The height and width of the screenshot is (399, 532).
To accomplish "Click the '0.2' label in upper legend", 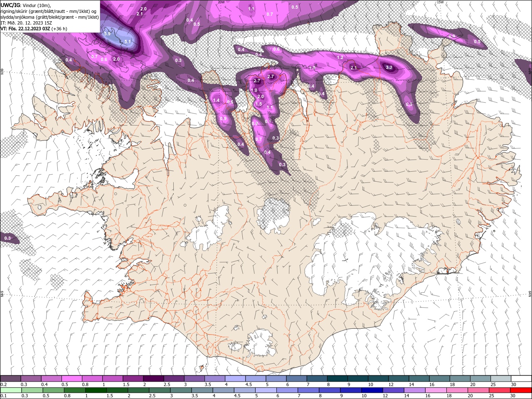I will coord(3,384).
